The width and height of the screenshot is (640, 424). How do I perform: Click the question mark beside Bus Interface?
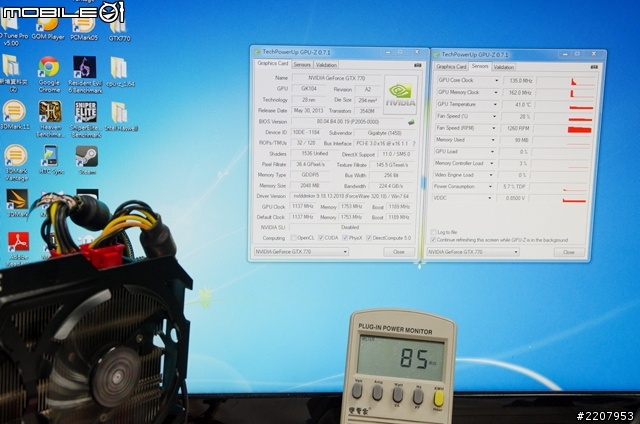click(414, 144)
